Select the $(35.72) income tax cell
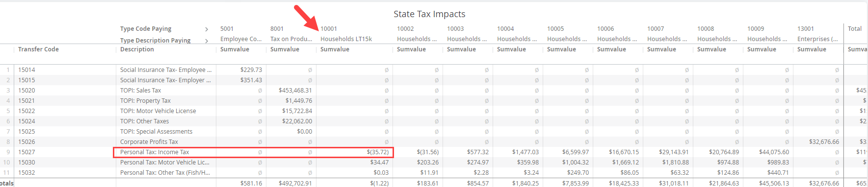 [x=377, y=152]
